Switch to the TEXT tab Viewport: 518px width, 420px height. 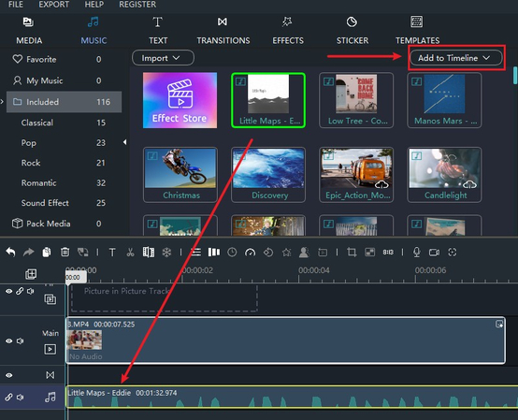(x=158, y=31)
